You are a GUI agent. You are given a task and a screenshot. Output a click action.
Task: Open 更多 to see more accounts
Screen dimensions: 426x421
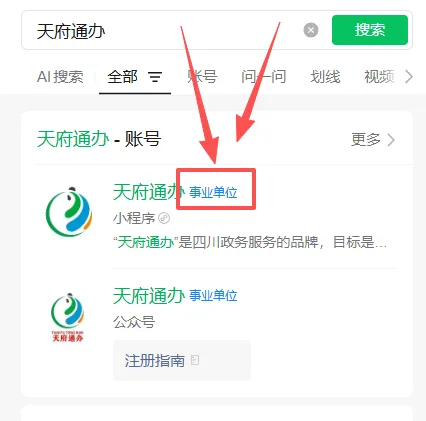click(373, 140)
